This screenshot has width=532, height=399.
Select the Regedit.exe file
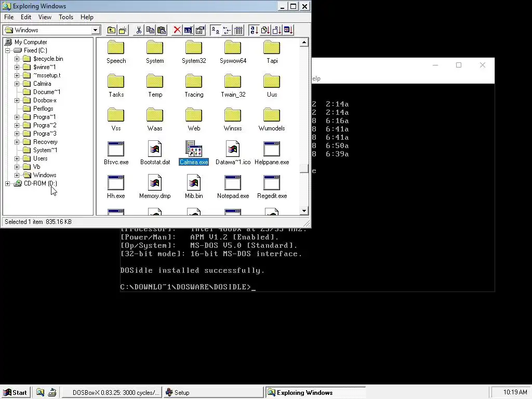click(272, 187)
